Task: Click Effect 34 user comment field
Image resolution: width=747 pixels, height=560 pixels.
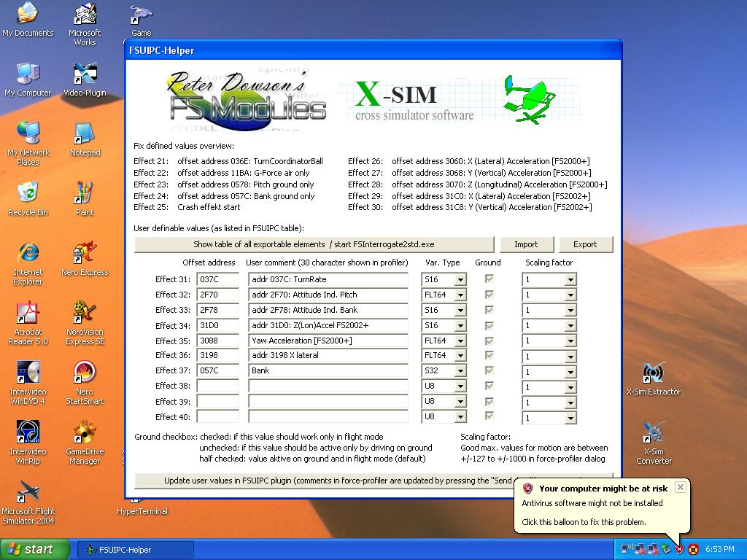Action: point(328,326)
